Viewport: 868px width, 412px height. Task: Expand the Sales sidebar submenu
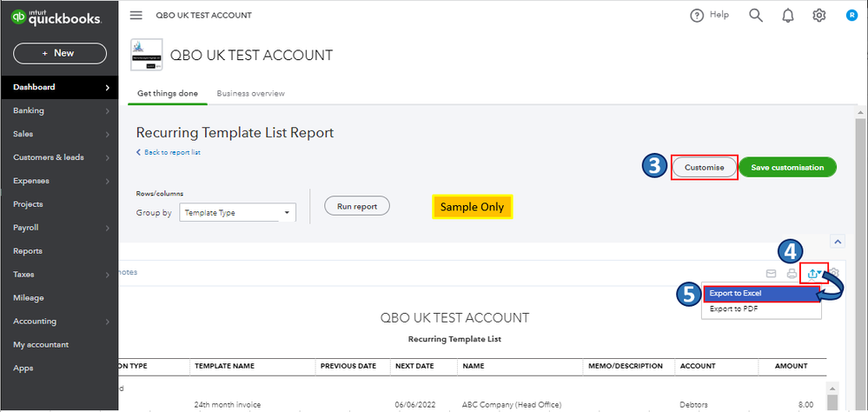tap(108, 135)
